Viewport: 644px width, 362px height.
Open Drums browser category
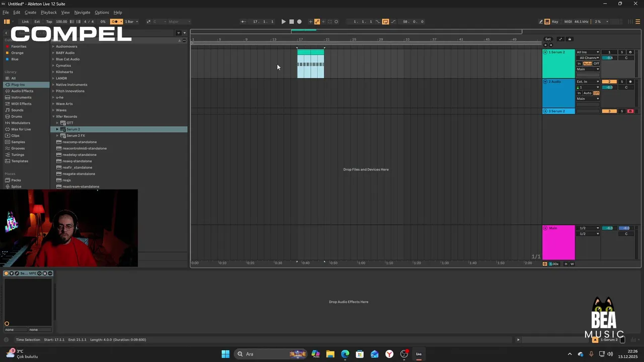pyautogui.click(x=17, y=117)
